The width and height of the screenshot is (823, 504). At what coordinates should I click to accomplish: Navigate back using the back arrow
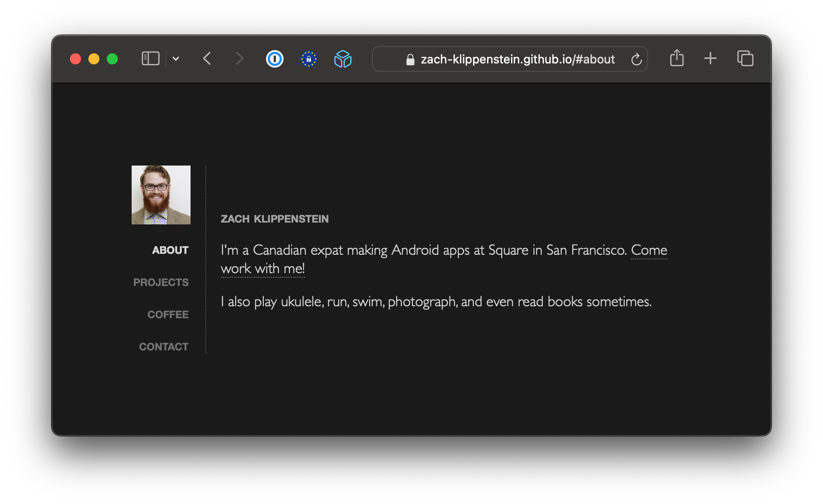[x=207, y=58]
